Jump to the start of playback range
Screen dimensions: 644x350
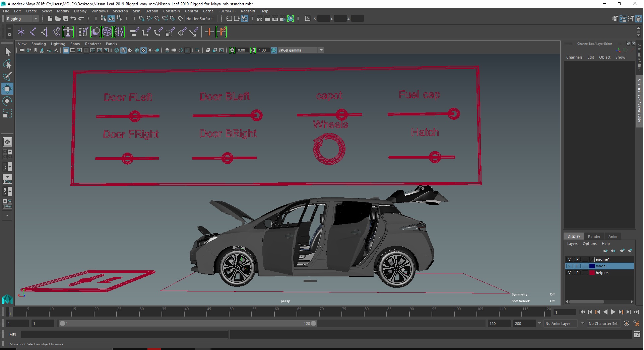point(582,312)
